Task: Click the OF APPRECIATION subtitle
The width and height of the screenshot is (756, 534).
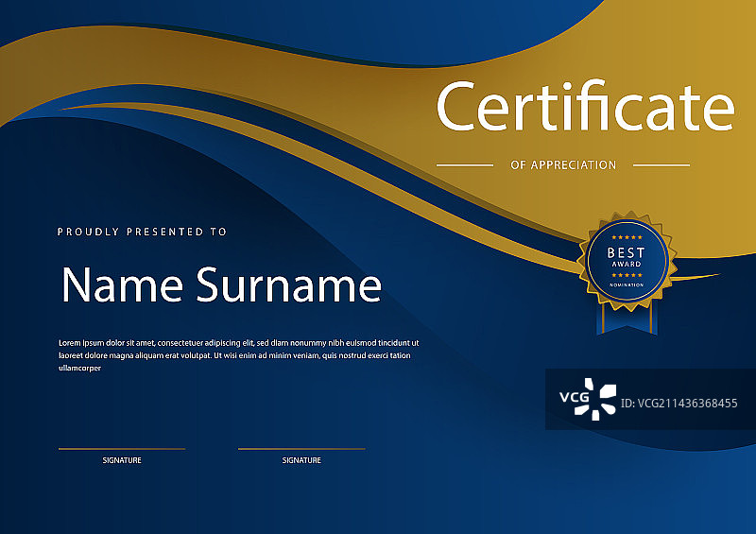Action: tap(563, 165)
